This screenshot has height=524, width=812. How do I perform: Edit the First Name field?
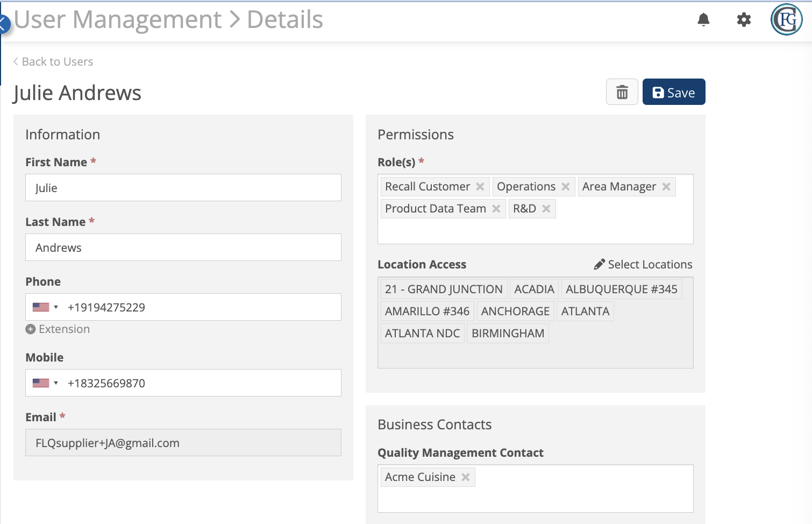[183, 188]
